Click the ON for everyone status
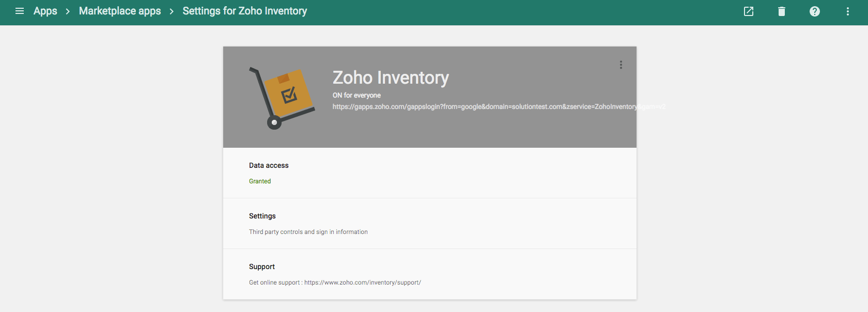 pos(357,95)
